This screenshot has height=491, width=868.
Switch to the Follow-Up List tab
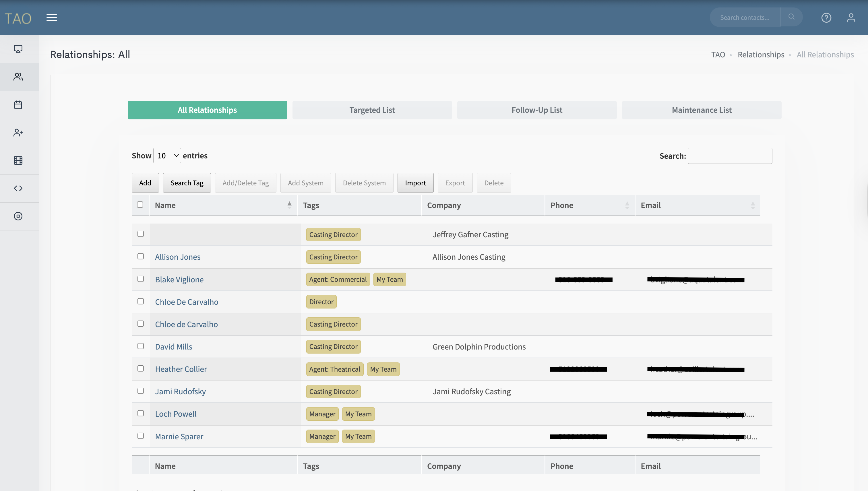point(536,110)
